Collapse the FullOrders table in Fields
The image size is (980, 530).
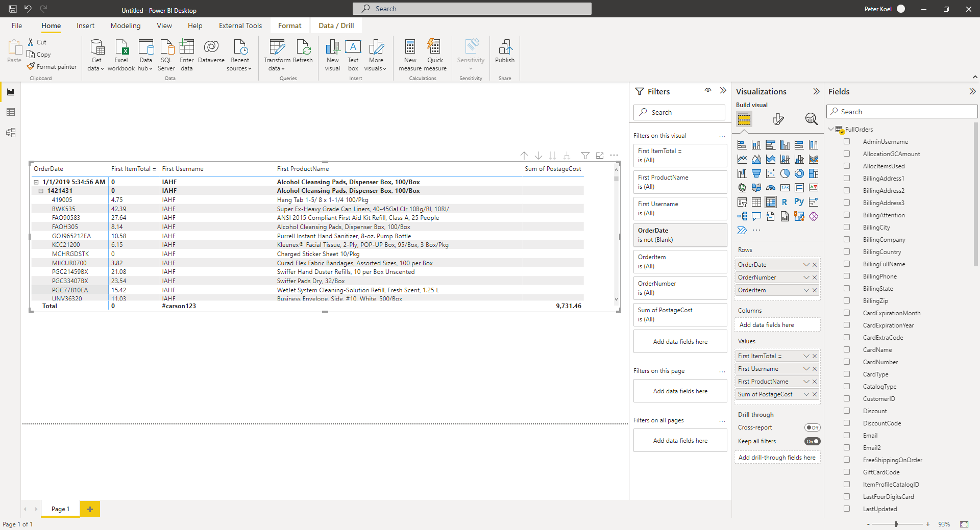pyautogui.click(x=831, y=129)
